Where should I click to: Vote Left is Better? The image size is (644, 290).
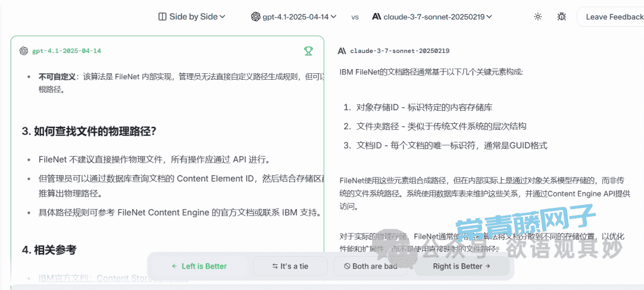(200, 266)
